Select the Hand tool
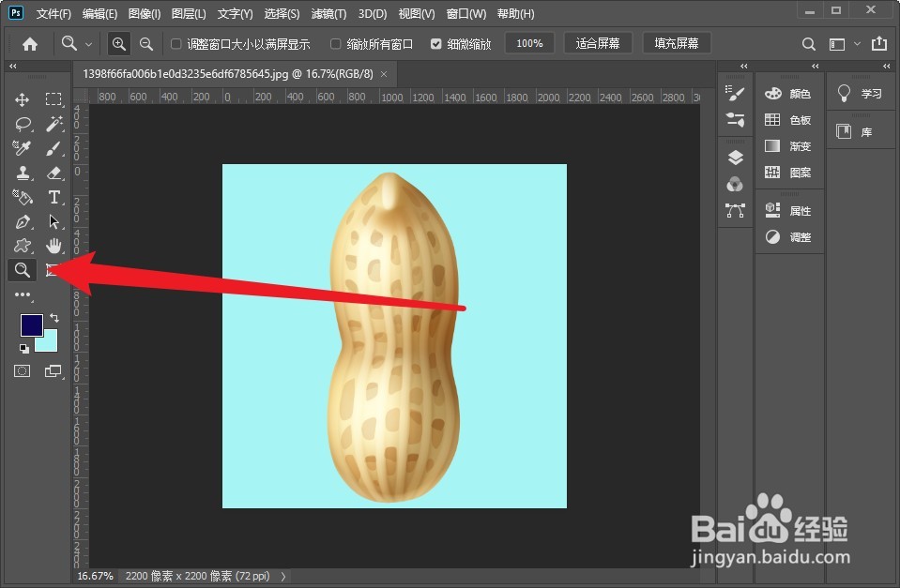The width and height of the screenshot is (900, 588). click(x=54, y=246)
